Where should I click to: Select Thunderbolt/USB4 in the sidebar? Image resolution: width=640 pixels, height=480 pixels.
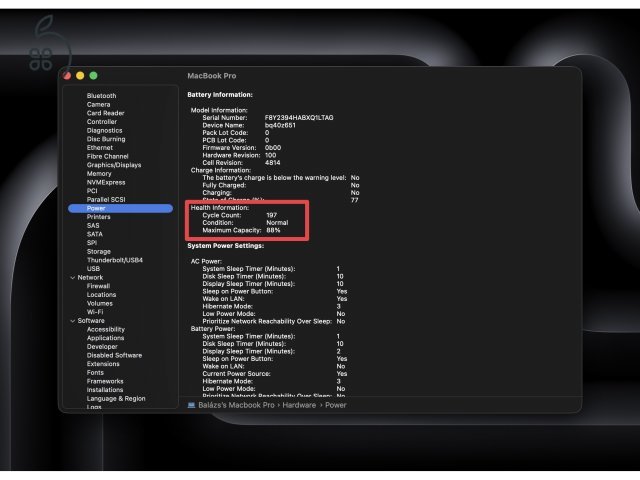click(115, 260)
